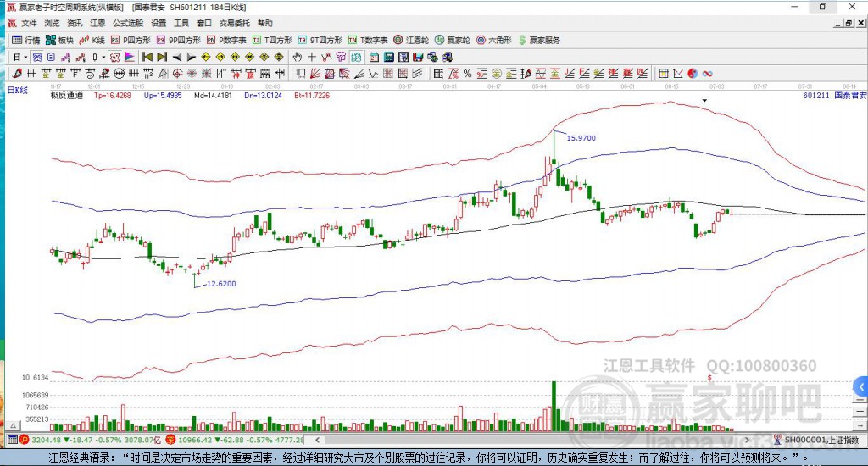Viewport: 868px width, 466px height.
Task: Click the circled 金 icon
Action: [497, 73]
